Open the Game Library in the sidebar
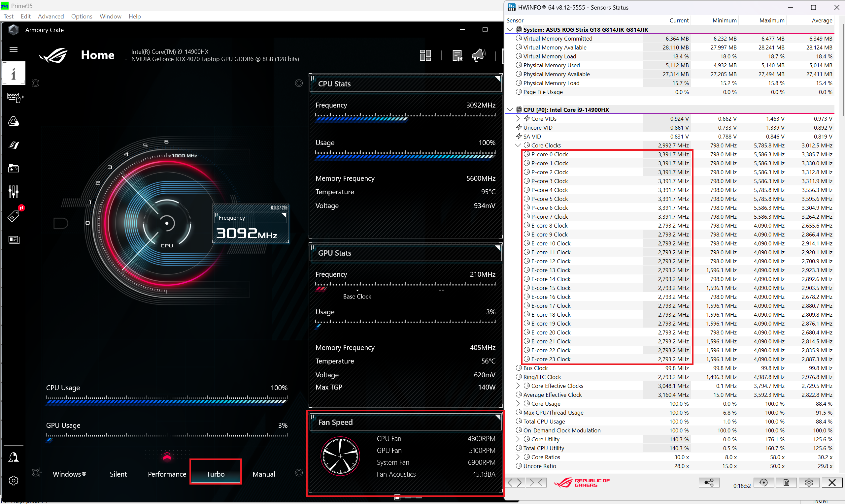This screenshot has width=845, height=504. click(14, 168)
